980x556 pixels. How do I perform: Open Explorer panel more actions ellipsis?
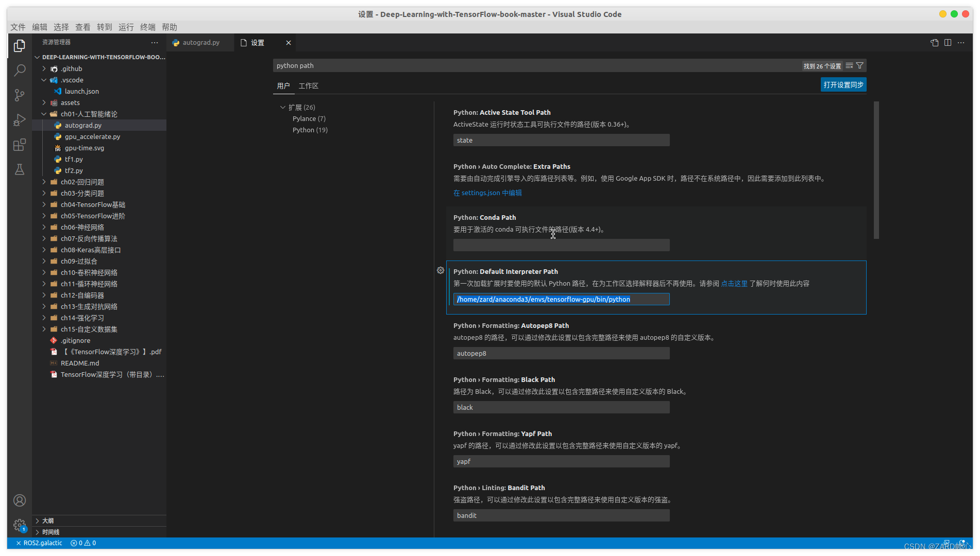coord(155,42)
